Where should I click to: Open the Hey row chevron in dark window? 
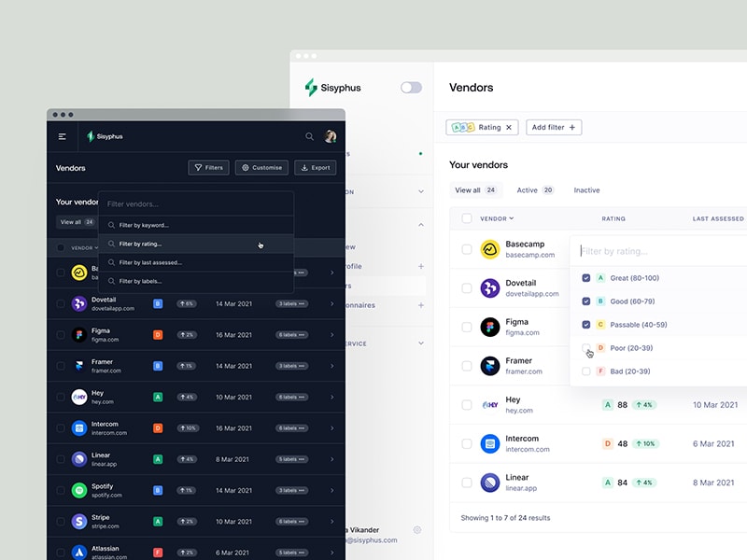[x=332, y=398]
